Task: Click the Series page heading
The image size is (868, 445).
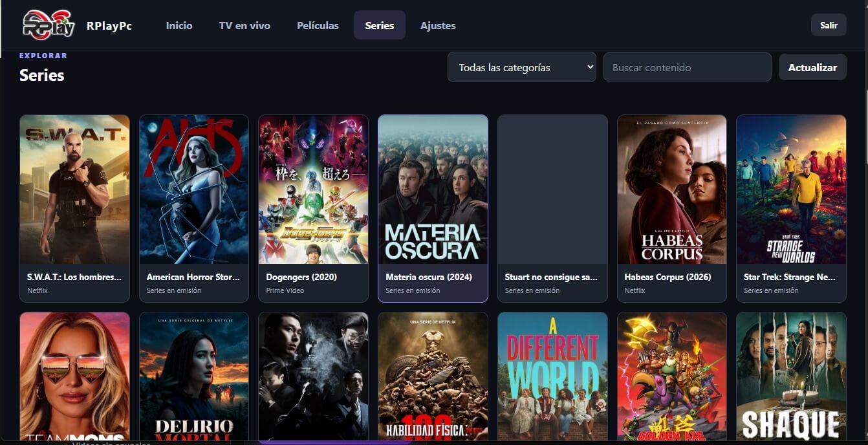Action: point(42,75)
